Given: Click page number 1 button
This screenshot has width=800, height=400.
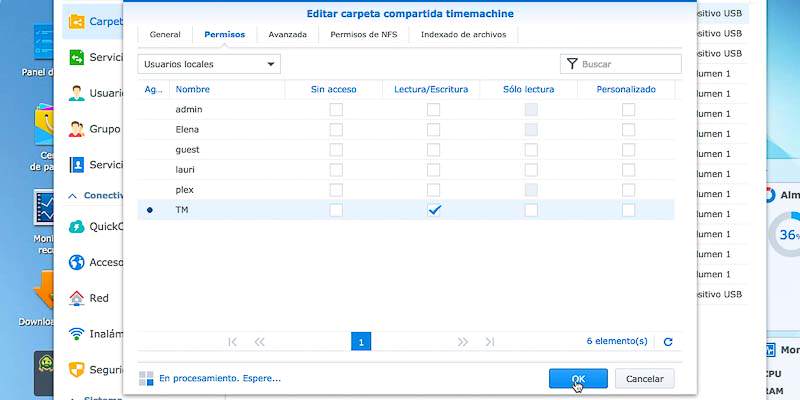Looking at the screenshot, I should click(x=361, y=342).
